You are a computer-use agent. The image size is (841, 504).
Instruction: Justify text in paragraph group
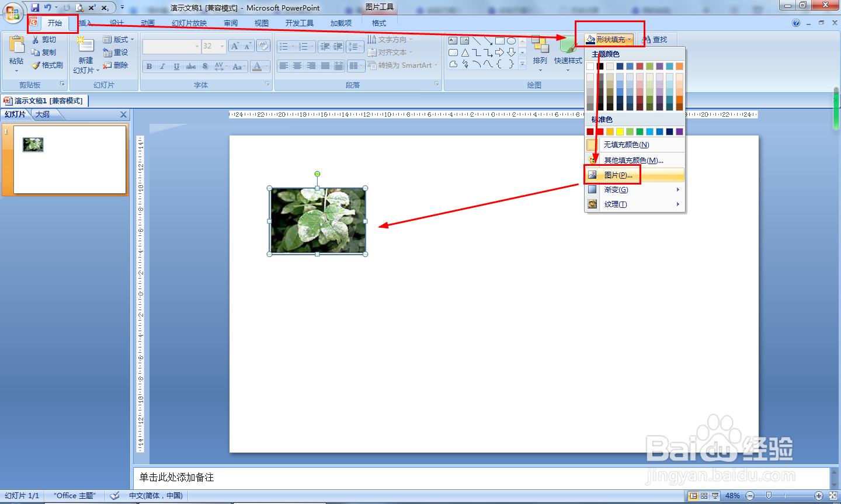pyautogui.click(x=325, y=66)
